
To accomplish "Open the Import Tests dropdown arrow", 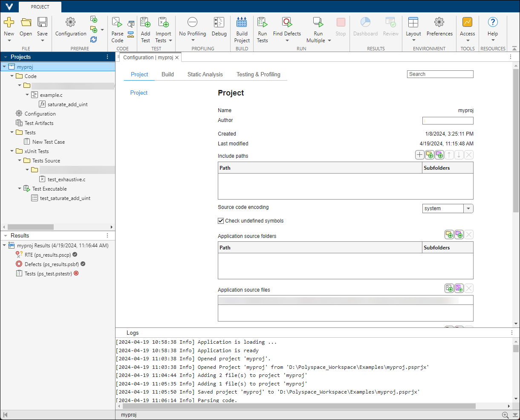I will click(170, 41).
